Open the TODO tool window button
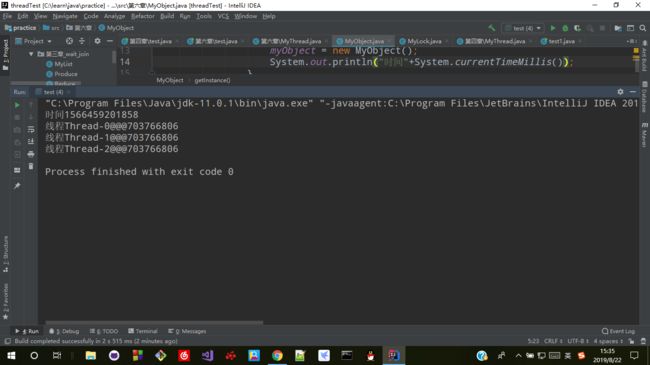Viewport: 650px width, 365px height. [104, 331]
